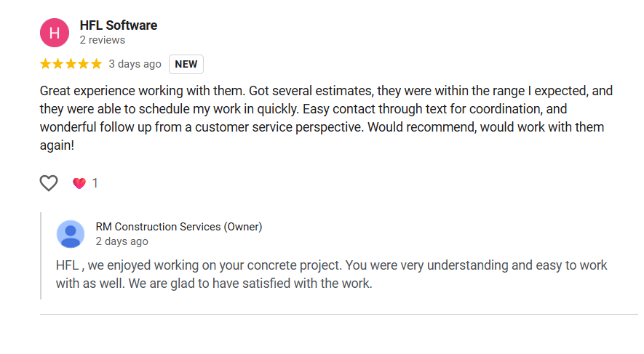The image size is (644, 354).
Task: Click the fifth yellow rating star
Action: click(x=95, y=64)
